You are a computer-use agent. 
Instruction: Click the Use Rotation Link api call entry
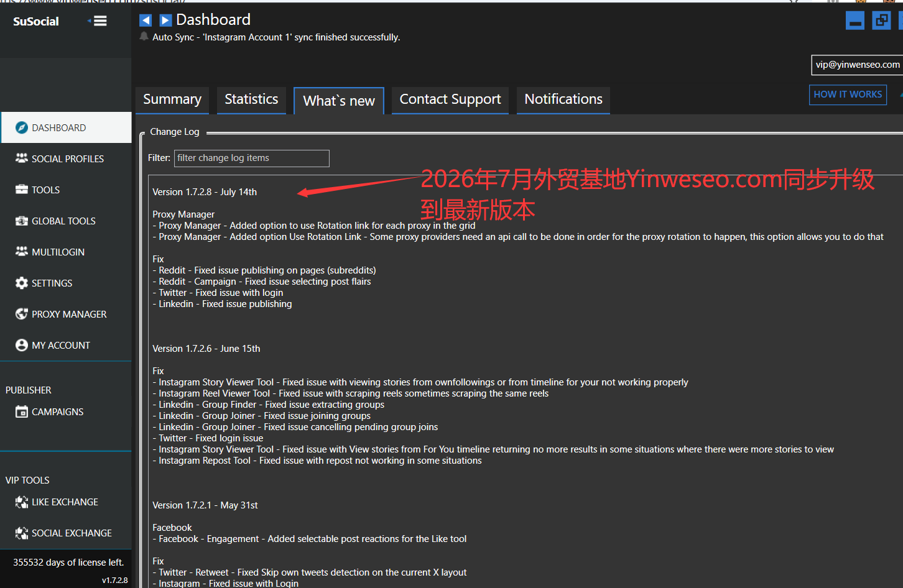pyautogui.click(x=518, y=237)
